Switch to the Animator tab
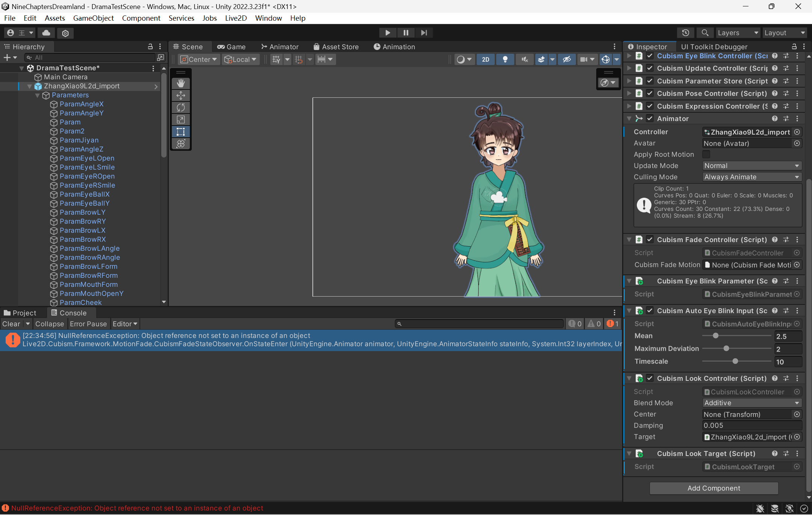Screen dimensions: 812x515 click(x=280, y=47)
